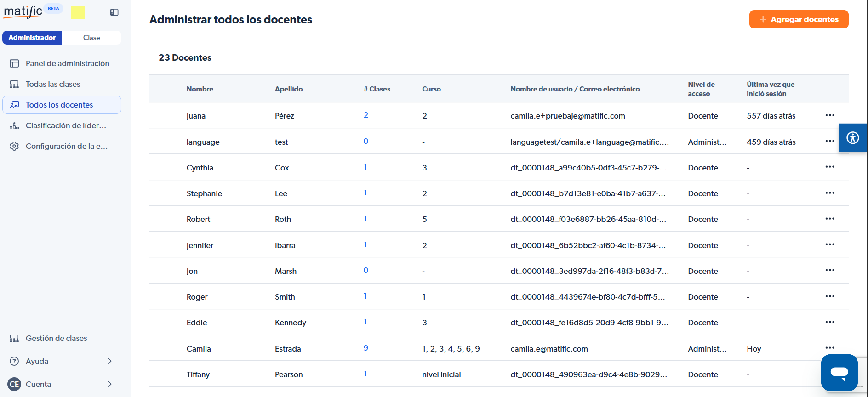Sort by Apellido column header
The width and height of the screenshot is (868, 397).
[289, 89]
